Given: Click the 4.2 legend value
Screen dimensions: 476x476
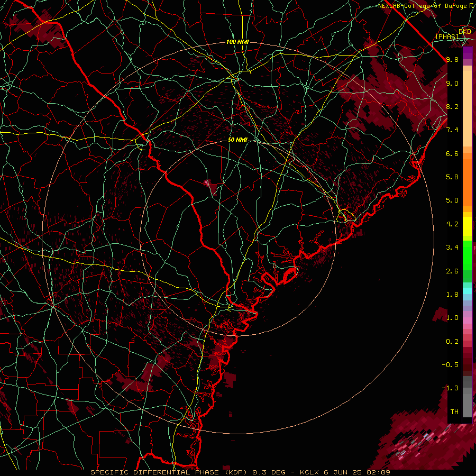Looking at the screenshot, I should [x=452, y=224].
